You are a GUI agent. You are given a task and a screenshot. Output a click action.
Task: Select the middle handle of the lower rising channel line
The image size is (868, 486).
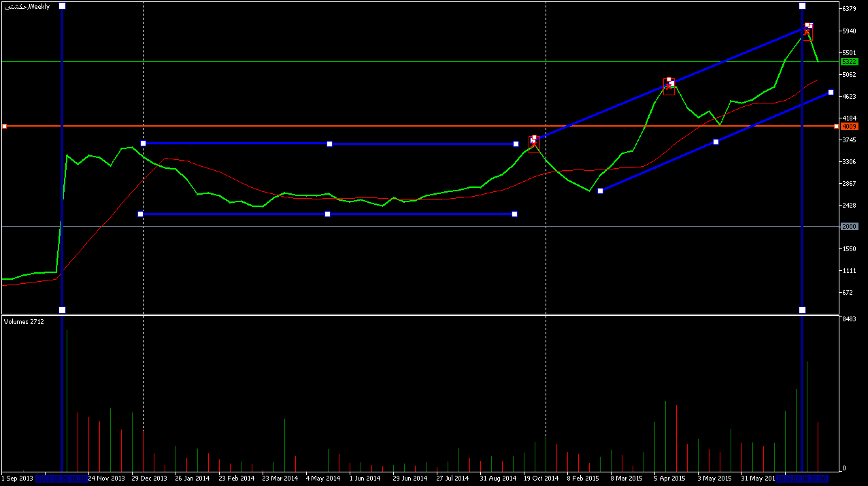point(716,142)
